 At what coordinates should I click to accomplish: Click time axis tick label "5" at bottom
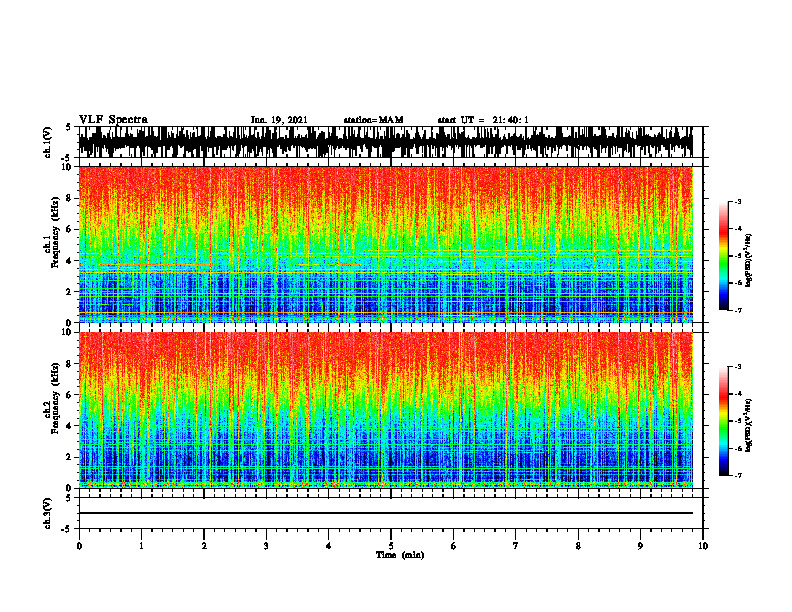(x=391, y=546)
